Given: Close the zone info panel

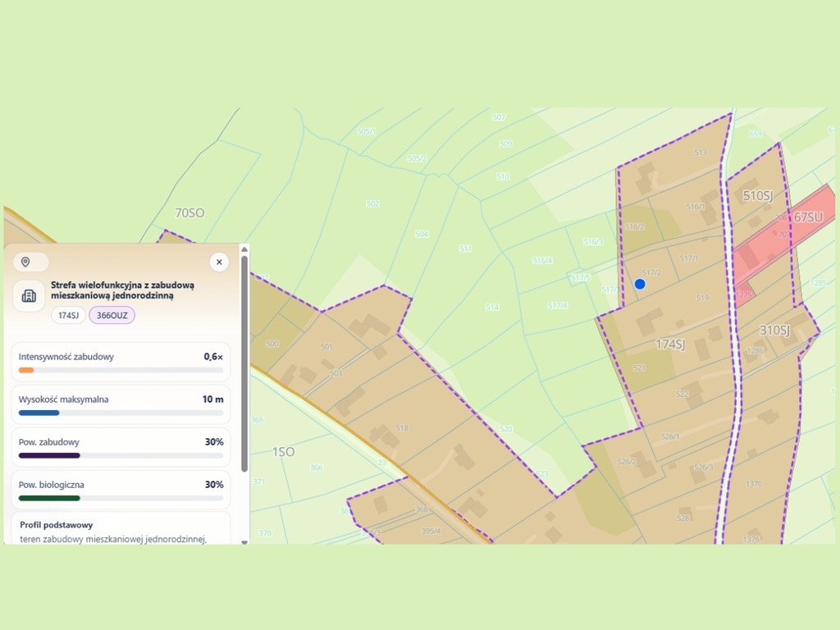Looking at the screenshot, I should tap(219, 262).
